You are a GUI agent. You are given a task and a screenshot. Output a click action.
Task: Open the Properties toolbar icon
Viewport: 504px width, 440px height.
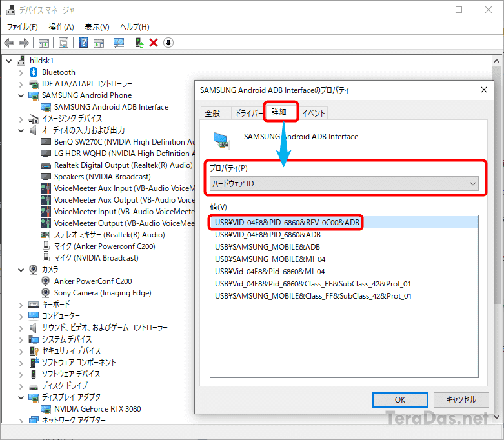(x=64, y=43)
